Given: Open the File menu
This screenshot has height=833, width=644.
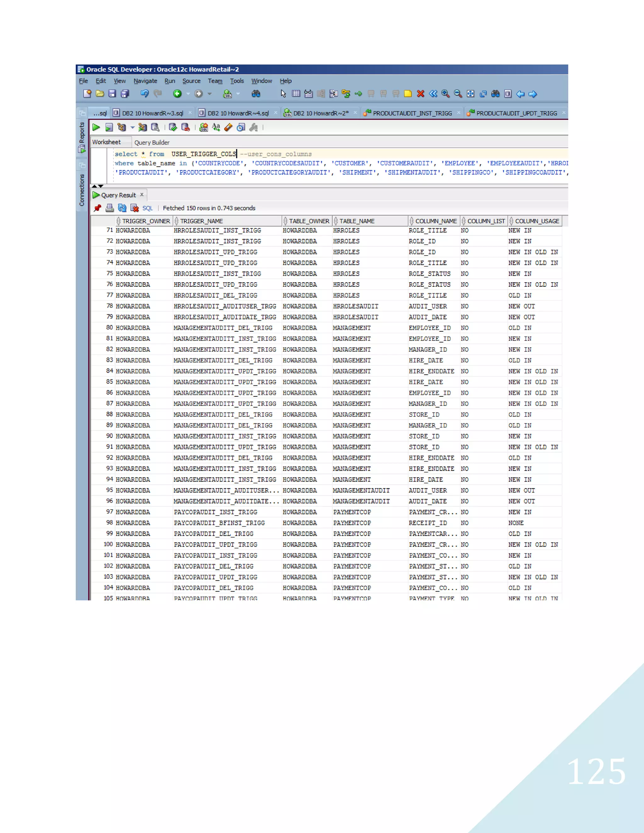Looking at the screenshot, I should coord(83,81).
